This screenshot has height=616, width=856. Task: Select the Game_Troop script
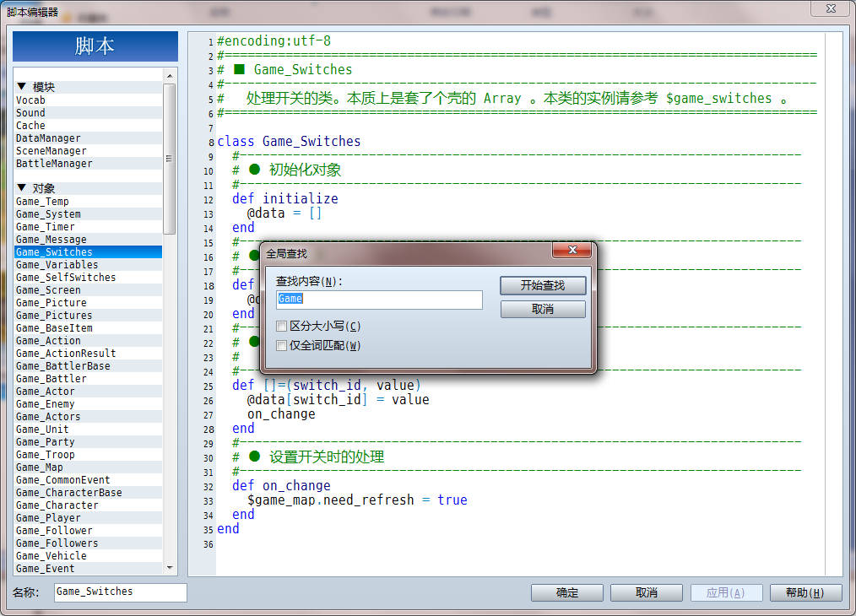tap(89, 455)
